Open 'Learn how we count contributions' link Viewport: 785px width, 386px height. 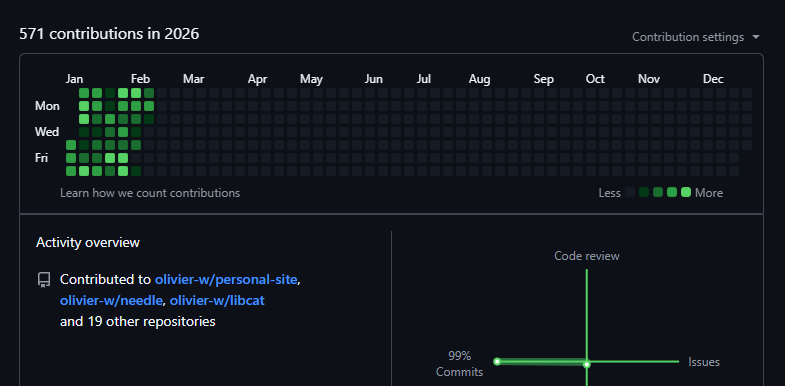coord(150,193)
